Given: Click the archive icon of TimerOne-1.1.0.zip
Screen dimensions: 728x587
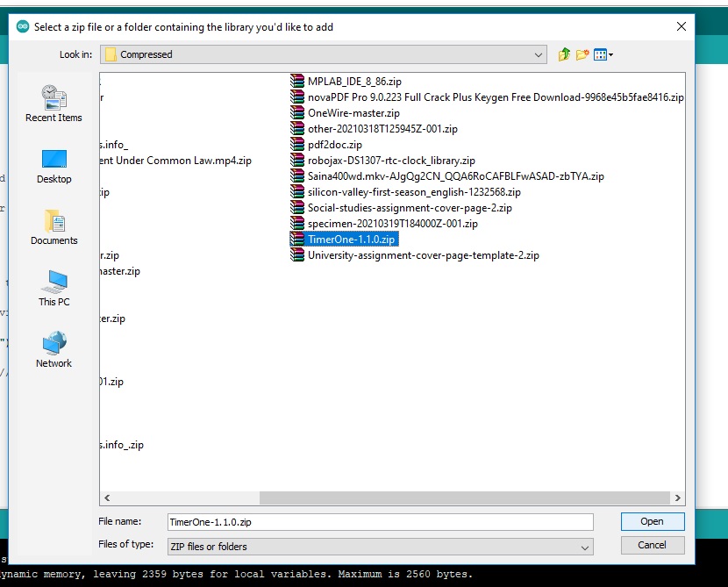Looking at the screenshot, I should (297, 240).
